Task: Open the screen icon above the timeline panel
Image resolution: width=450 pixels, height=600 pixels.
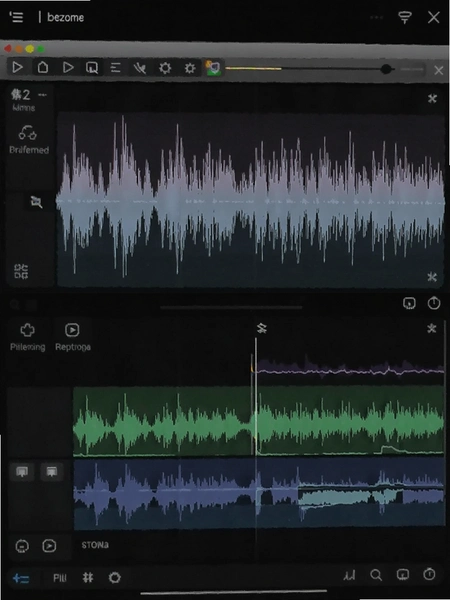Action: click(x=409, y=303)
